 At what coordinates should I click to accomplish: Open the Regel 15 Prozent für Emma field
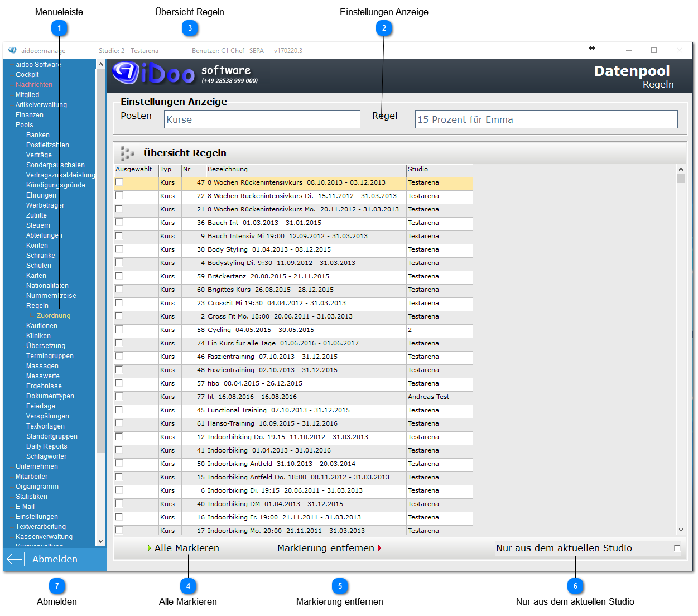pyautogui.click(x=546, y=119)
